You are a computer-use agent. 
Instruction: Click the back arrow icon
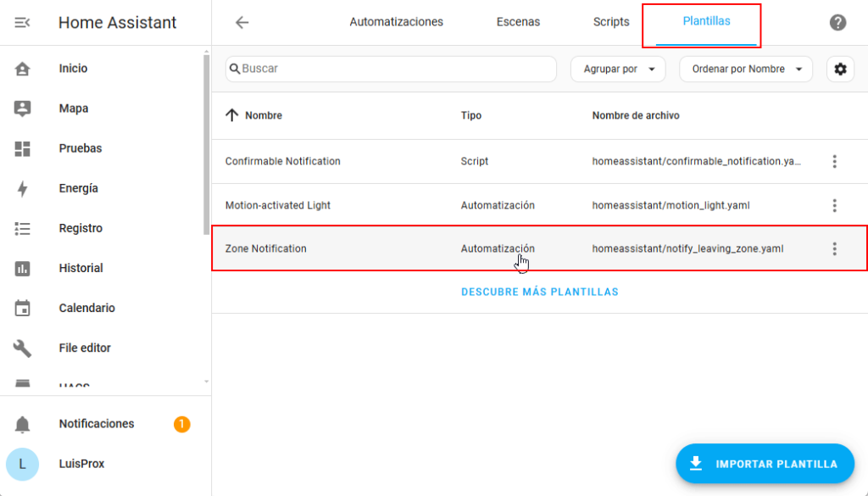coord(242,23)
